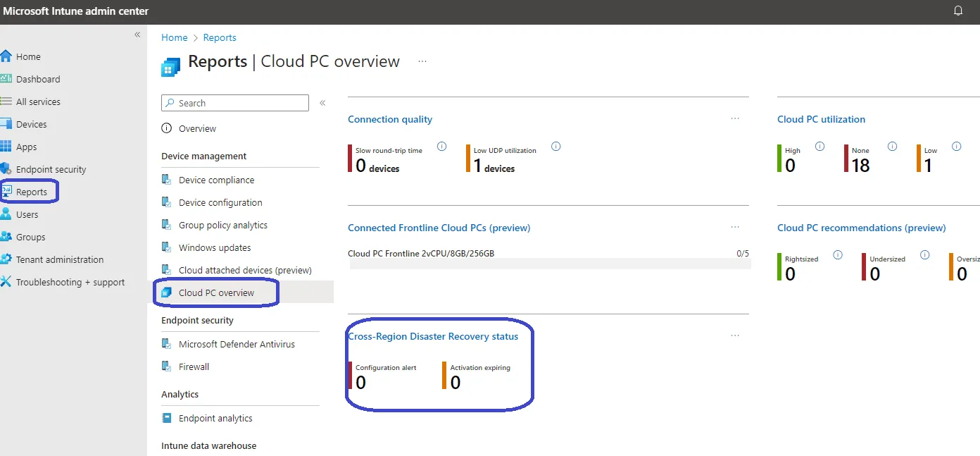Click the Troubleshooting + support wrench icon
This screenshot has height=456, width=980.
pos(6,282)
